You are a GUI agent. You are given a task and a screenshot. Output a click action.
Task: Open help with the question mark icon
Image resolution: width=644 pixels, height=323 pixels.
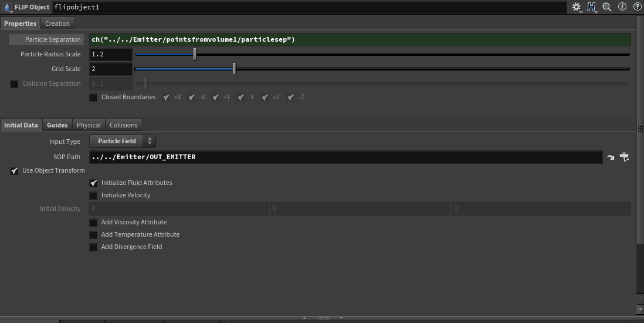click(x=637, y=6)
